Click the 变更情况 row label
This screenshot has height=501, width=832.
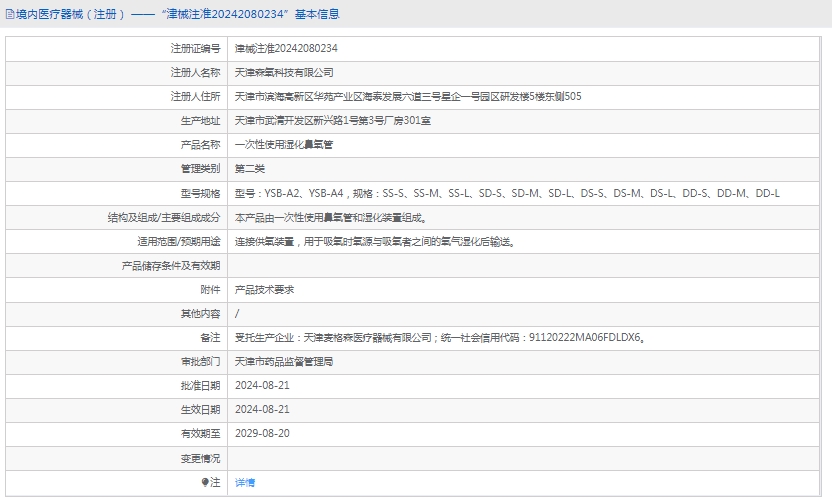[x=200, y=458]
